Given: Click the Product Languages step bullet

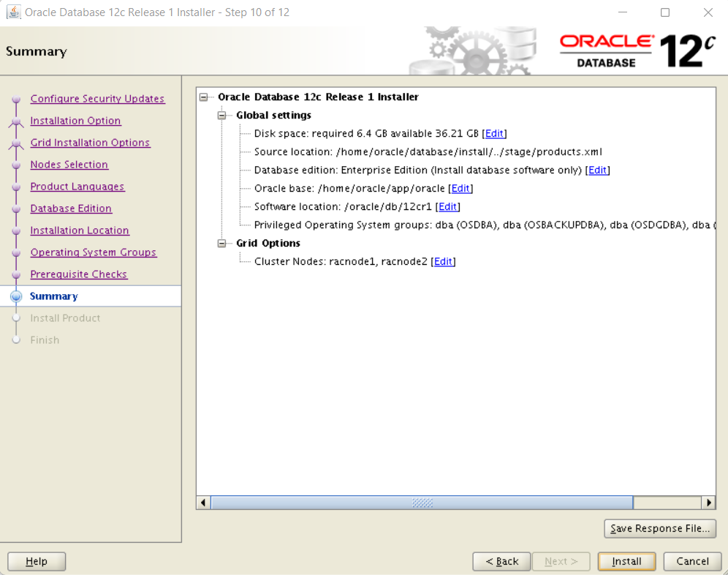Looking at the screenshot, I should (x=16, y=187).
